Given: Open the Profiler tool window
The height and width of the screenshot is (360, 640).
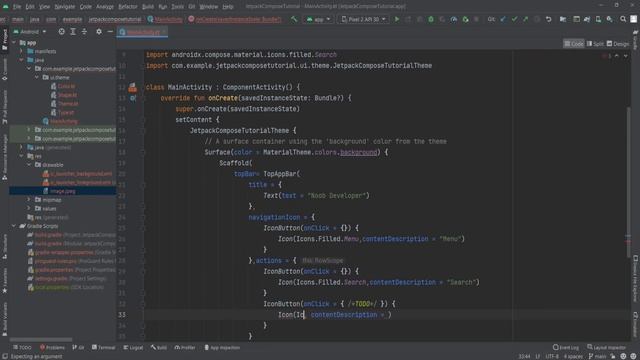Looking at the screenshot, I should pos(185,347).
